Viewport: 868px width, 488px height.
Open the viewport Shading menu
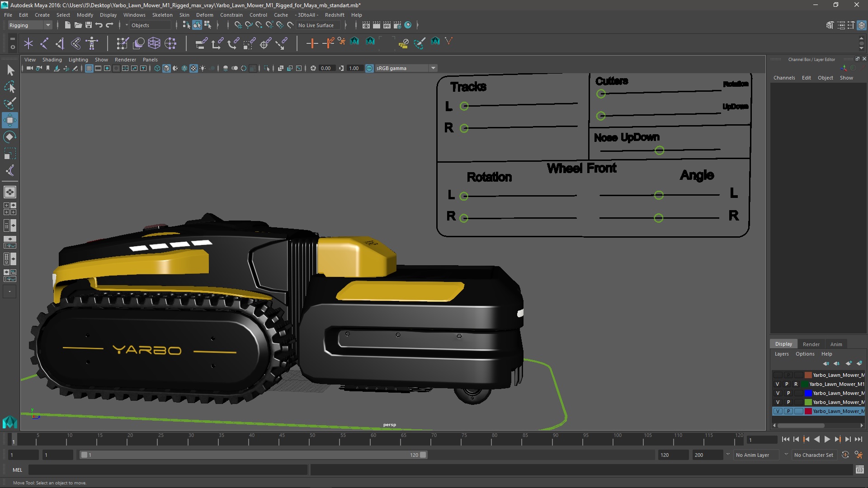click(52, 60)
